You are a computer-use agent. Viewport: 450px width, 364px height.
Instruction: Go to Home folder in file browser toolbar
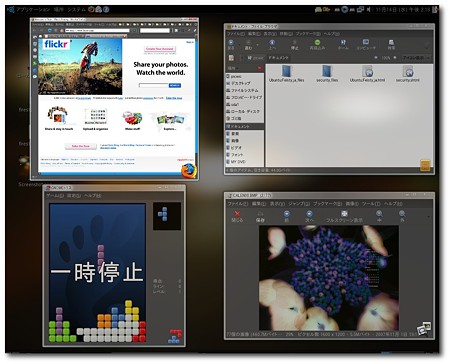coord(343,44)
